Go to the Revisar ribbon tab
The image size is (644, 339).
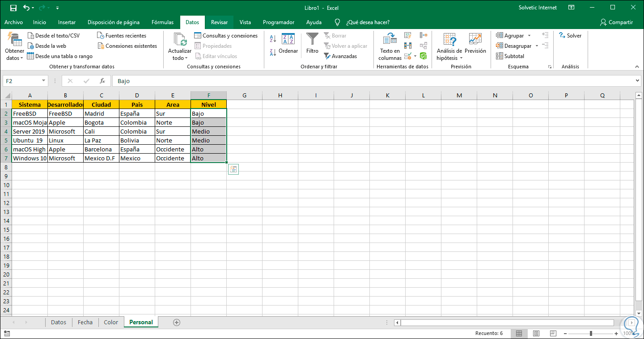(x=219, y=22)
